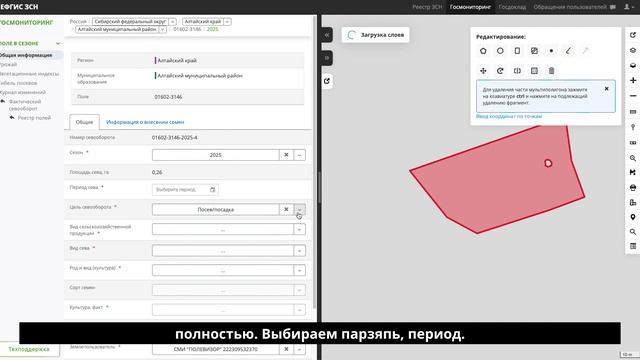The image size is (640, 360).
Task: Click the small hole inside the red polygon
Action: point(548,163)
